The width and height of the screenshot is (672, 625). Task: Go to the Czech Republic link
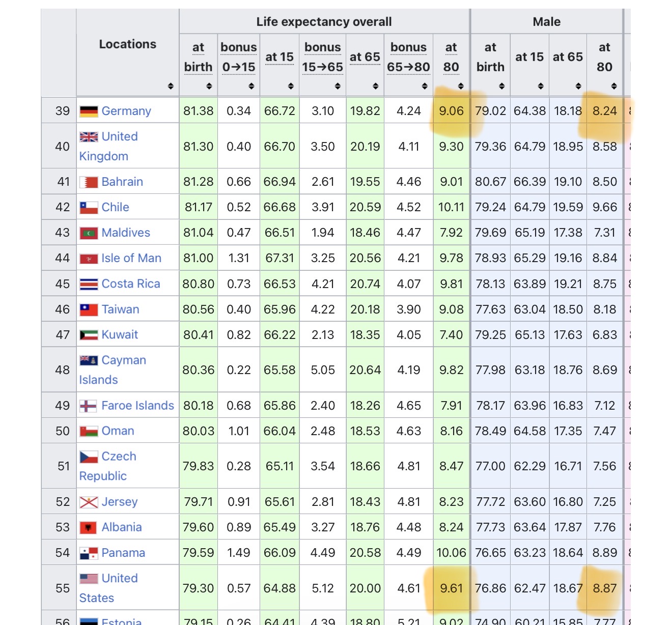coord(108,466)
